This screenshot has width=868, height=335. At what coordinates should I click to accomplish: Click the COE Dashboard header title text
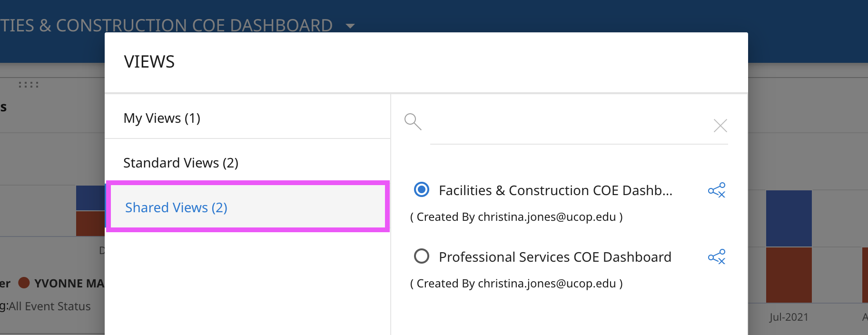click(x=167, y=26)
